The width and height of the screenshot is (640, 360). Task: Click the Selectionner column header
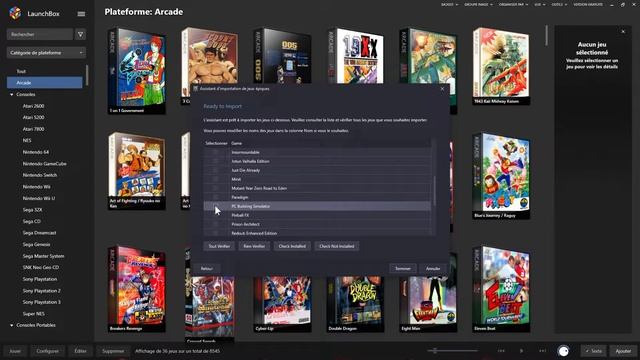[x=216, y=143]
